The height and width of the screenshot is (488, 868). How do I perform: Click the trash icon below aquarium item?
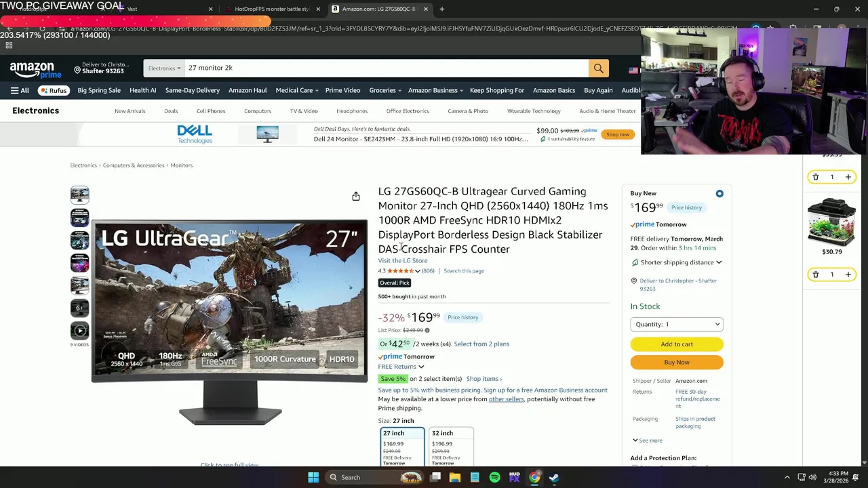(x=816, y=274)
